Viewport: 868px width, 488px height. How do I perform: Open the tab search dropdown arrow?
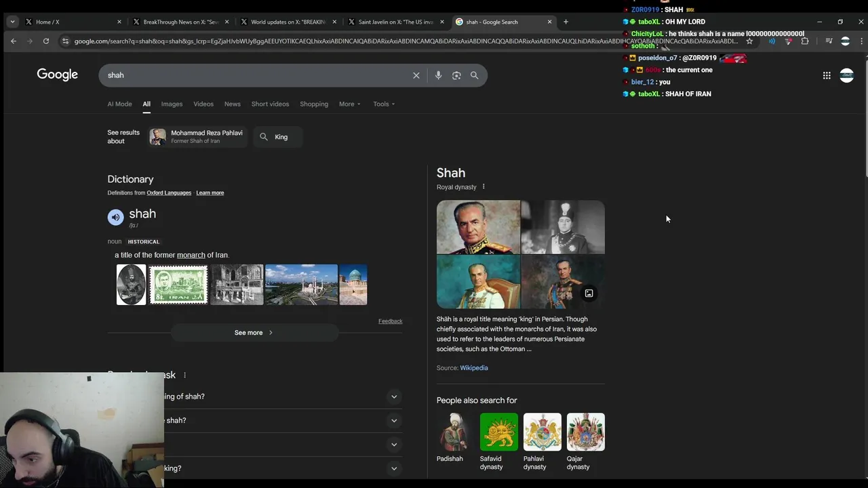tap(12, 22)
